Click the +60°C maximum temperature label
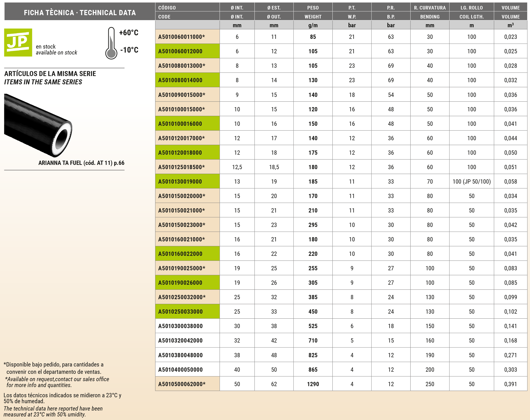This screenshot has width=530, height=420. click(128, 33)
